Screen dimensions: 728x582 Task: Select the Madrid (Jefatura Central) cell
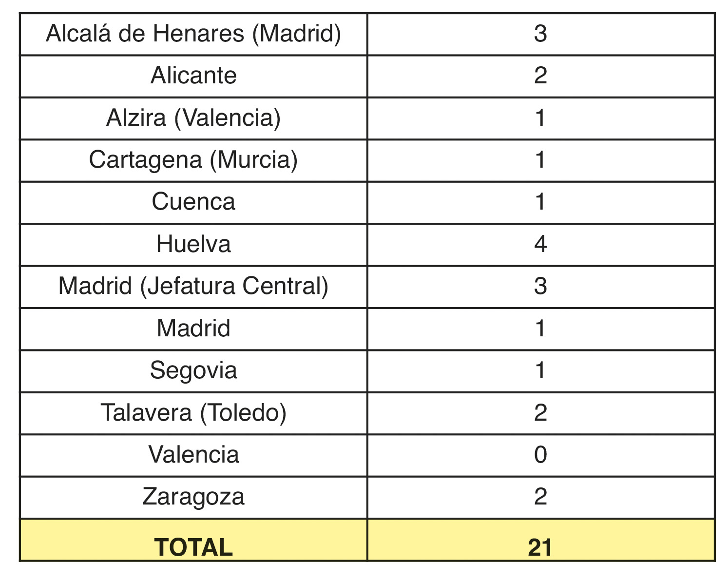point(193,287)
